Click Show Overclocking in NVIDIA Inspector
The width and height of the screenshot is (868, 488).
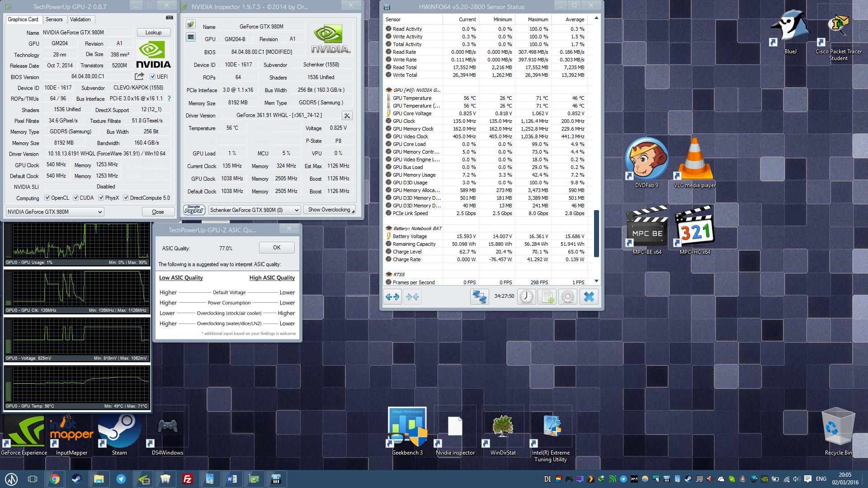[x=329, y=210]
